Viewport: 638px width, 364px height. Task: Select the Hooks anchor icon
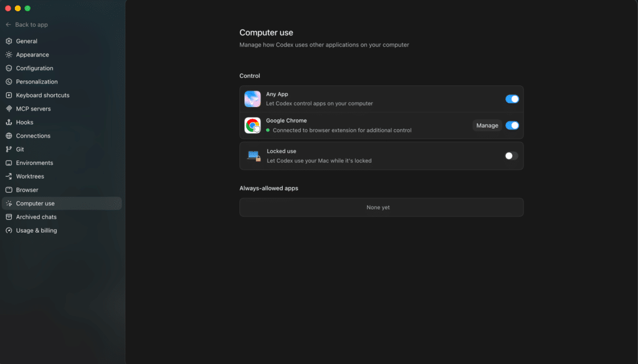tap(9, 123)
